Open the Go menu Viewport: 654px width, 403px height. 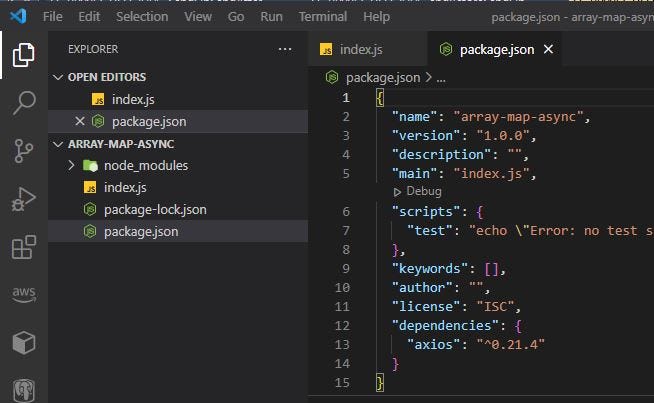point(236,17)
